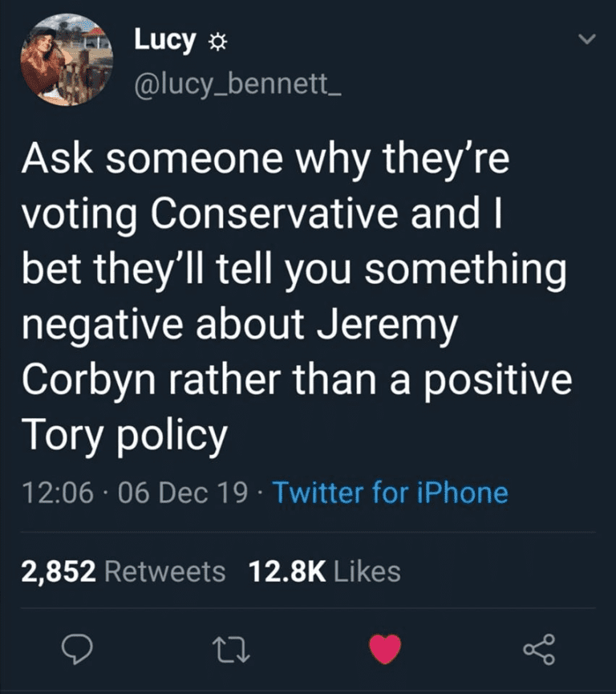The width and height of the screenshot is (616, 694).
Task: Click the sun emoji beside Lucy
Action: click(x=215, y=44)
